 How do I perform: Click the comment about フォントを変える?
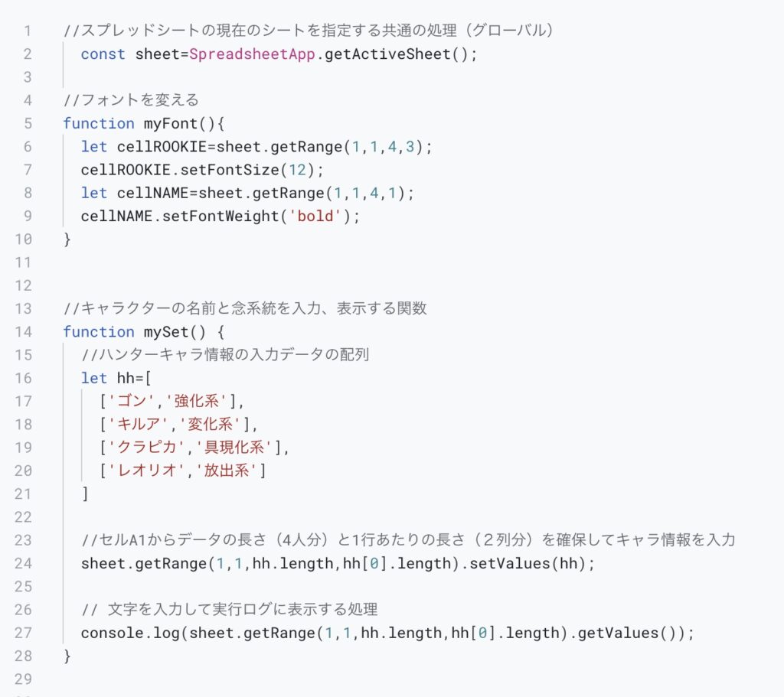click(x=131, y=100)
